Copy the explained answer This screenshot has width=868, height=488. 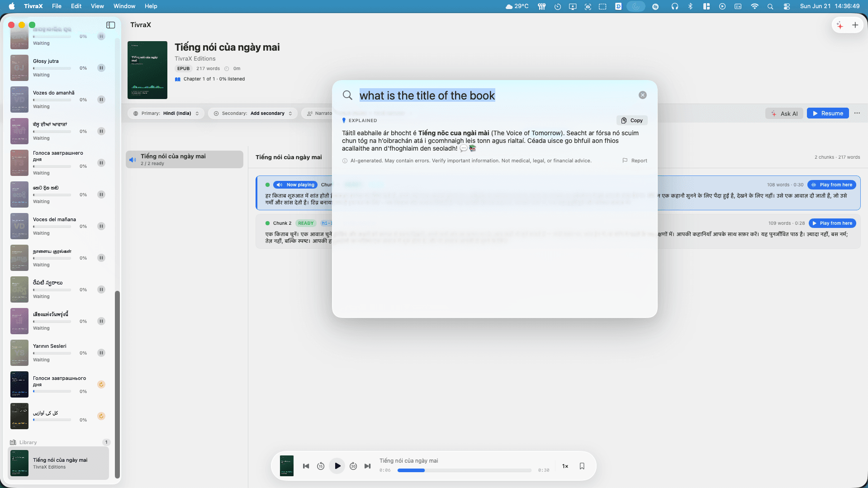coord(632,120)
